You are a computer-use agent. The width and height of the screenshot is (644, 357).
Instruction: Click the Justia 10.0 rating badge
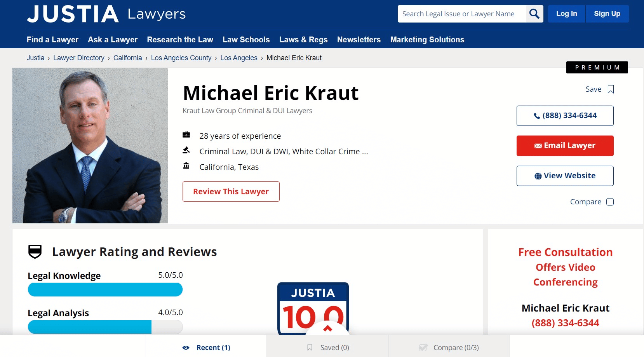(313, 308)
